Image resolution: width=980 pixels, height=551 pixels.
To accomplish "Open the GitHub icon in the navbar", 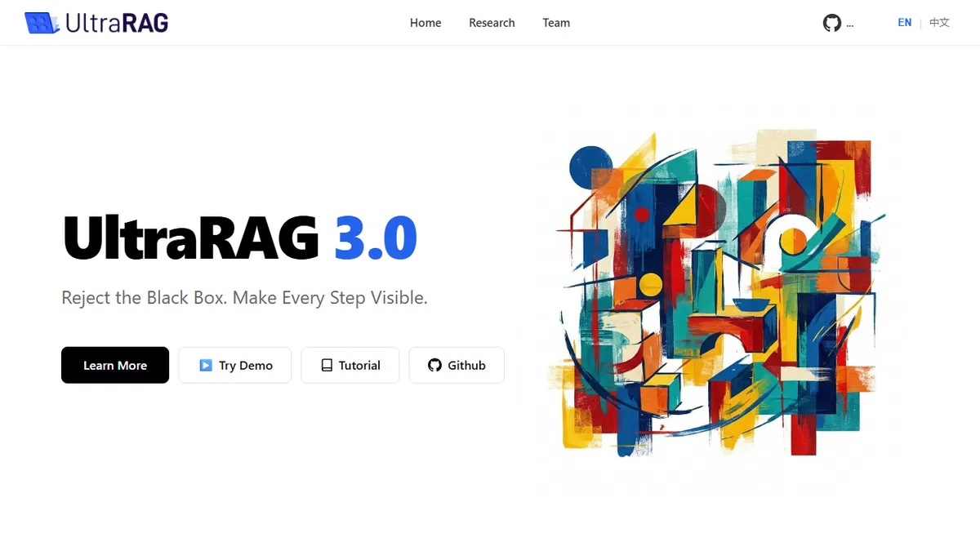I will tap(832, 23).
